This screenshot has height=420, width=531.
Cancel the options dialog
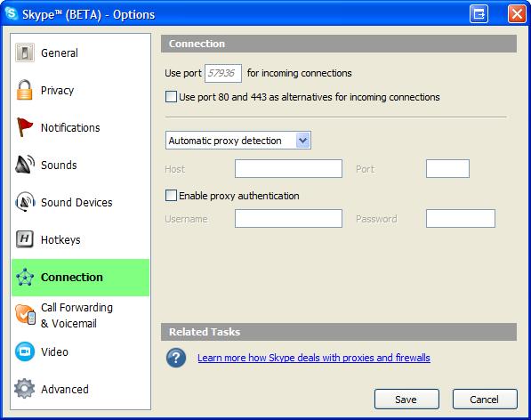pos(485,400)
